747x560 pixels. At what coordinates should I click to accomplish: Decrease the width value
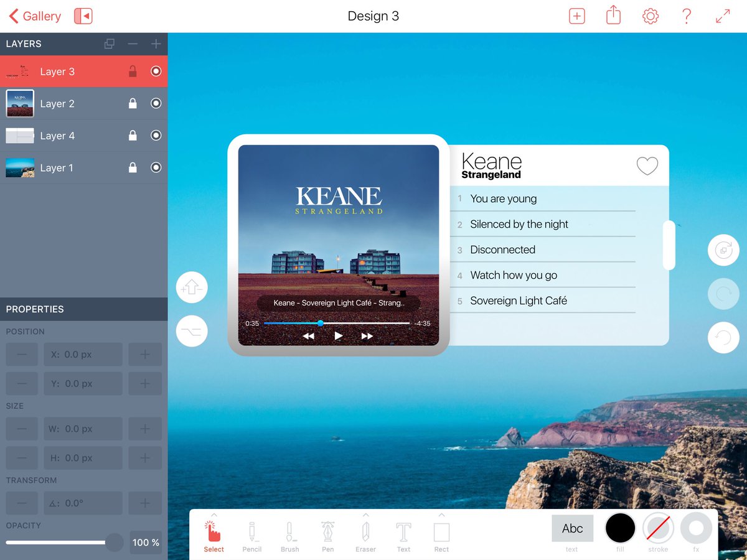[x=22, y=429]
